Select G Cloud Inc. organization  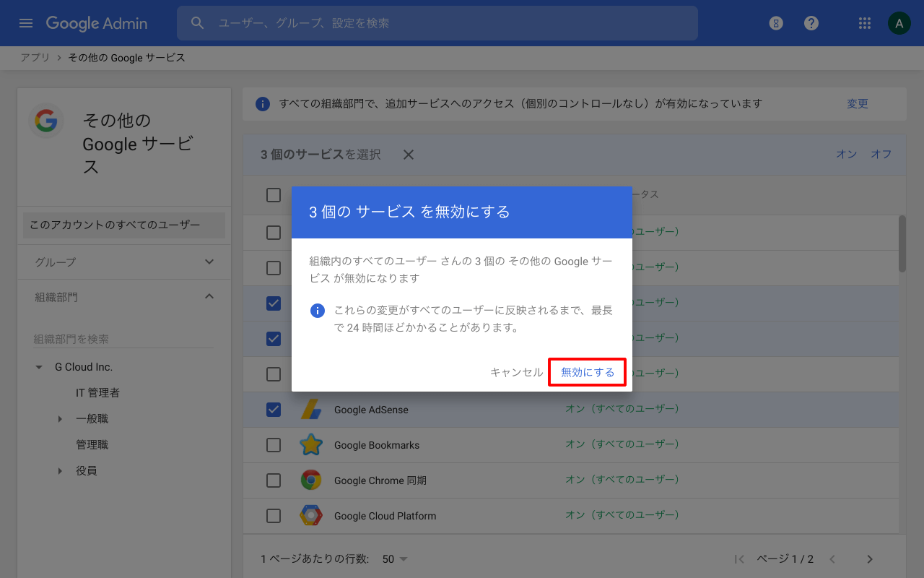84,367
